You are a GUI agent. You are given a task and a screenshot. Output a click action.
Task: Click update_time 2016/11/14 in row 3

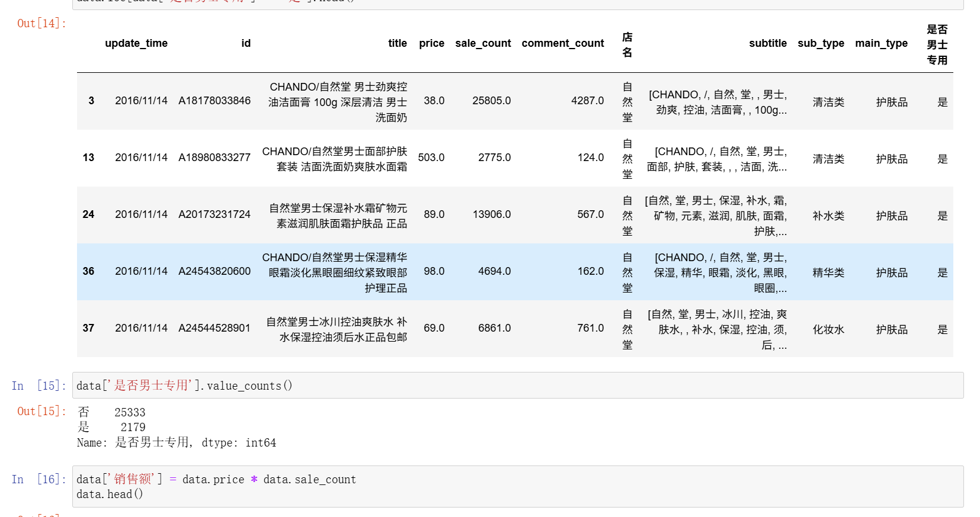coord(141,101)
